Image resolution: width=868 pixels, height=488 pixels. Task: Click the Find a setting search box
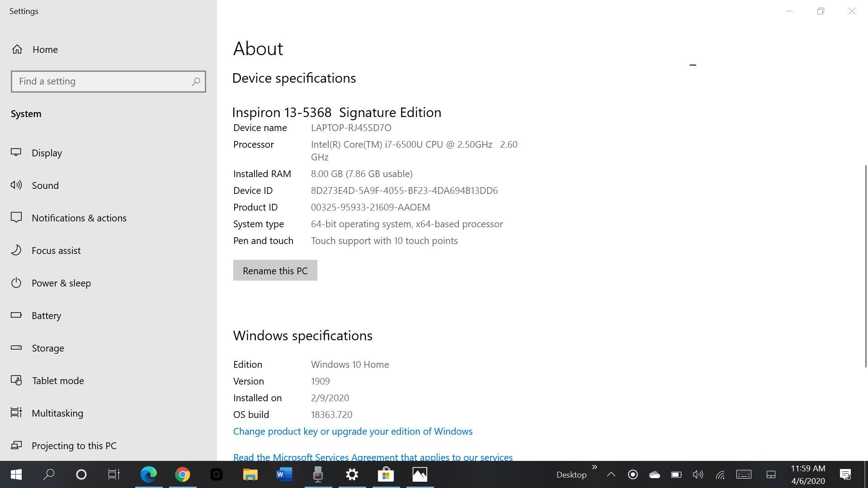point(108,81)
